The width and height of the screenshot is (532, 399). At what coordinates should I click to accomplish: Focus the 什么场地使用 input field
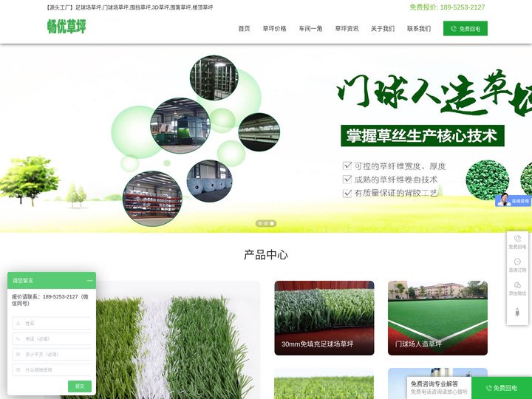click(52, 370)
